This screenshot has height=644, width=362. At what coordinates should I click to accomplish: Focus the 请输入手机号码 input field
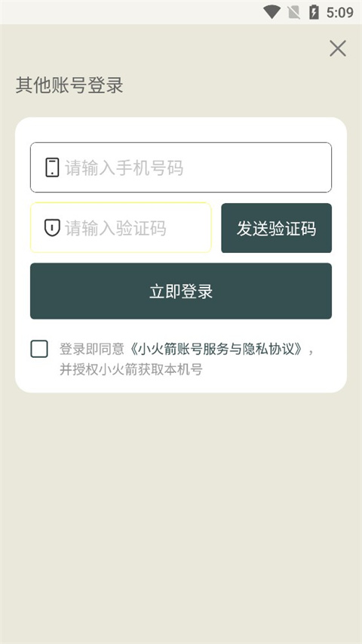click(181, 167)
